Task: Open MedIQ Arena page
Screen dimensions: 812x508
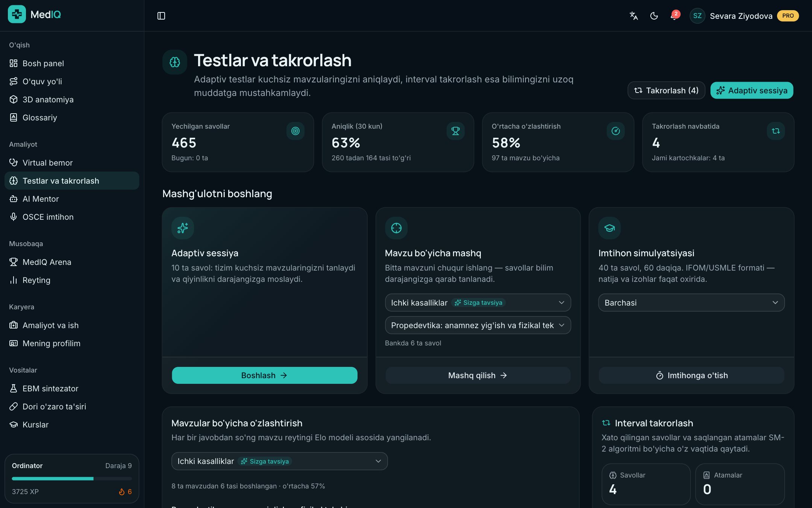Action: [x=72, y=262]
